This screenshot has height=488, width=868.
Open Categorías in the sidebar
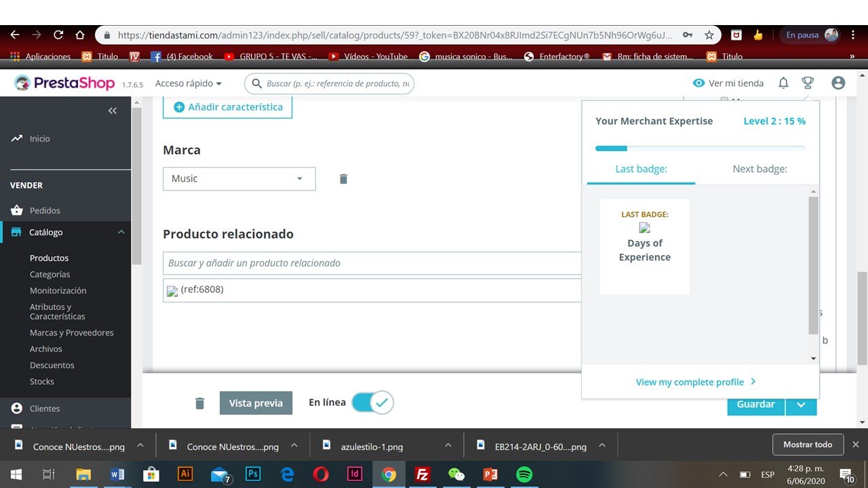50,274
